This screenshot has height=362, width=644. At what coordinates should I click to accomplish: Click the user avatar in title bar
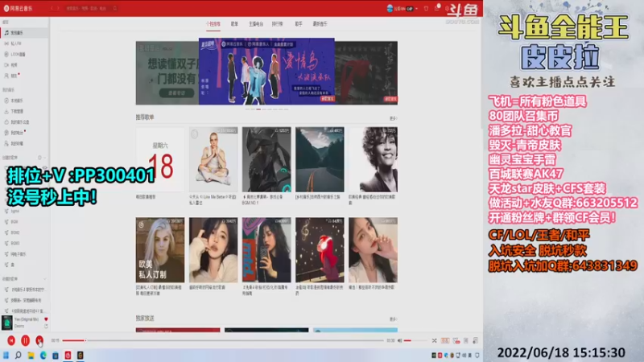point(390,8)
